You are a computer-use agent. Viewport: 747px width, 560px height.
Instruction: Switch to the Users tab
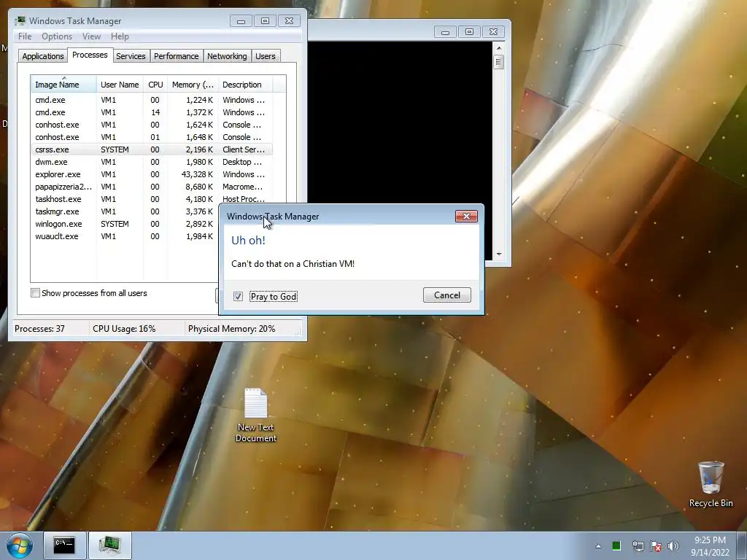tap(265, 56)
